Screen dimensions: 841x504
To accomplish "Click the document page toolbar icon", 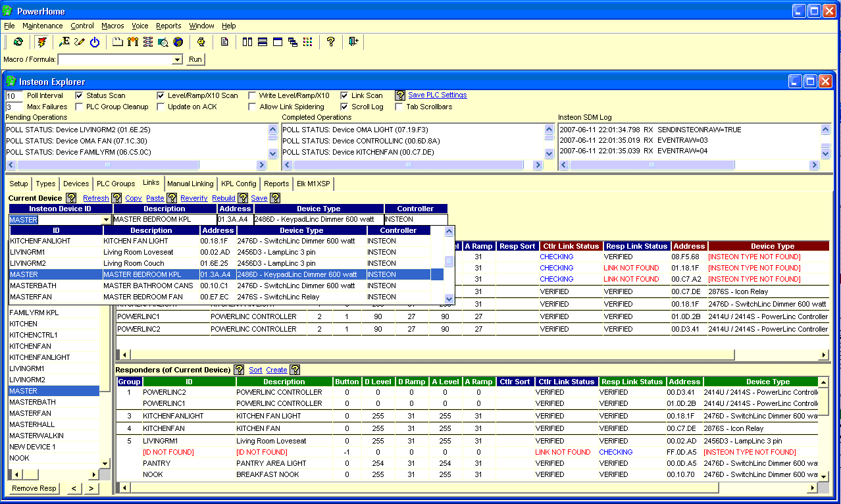I will coord(224,42).
